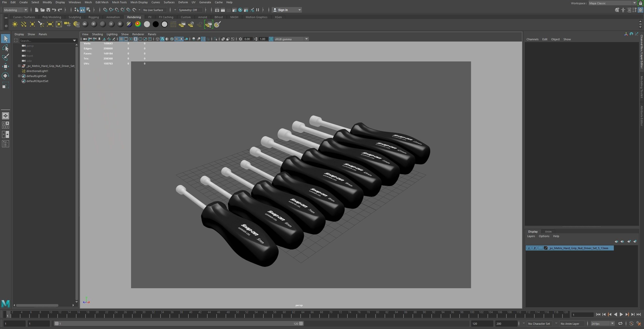Click the light gray material swatch
Viewport: 644px width, 329px height.
[x=147, y=24]
